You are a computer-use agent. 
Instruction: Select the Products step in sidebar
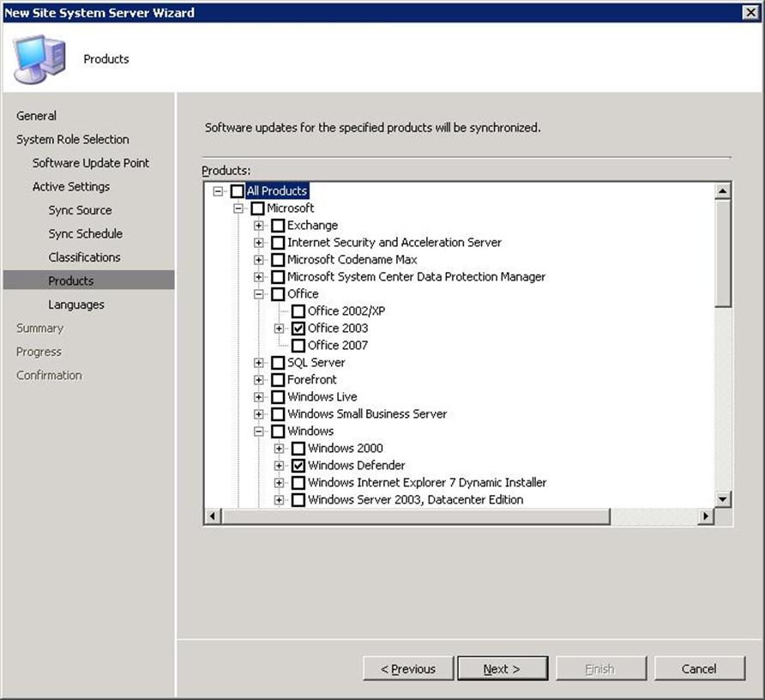tap(89, 281)
